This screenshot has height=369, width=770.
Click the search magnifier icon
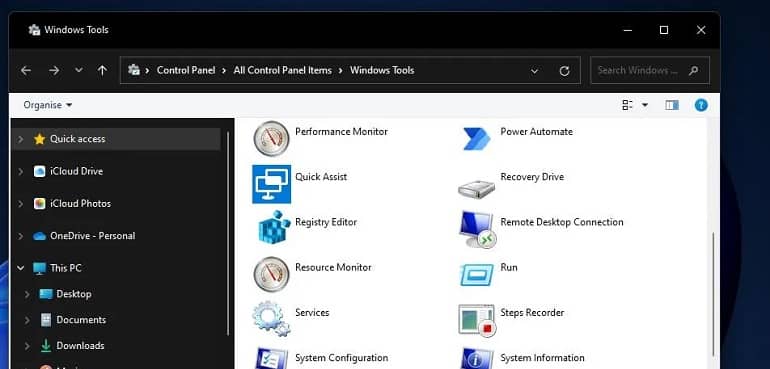(x=693, y=70)
